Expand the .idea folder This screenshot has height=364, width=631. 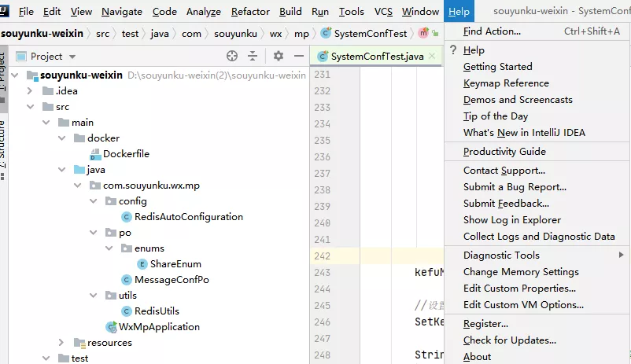29,91
